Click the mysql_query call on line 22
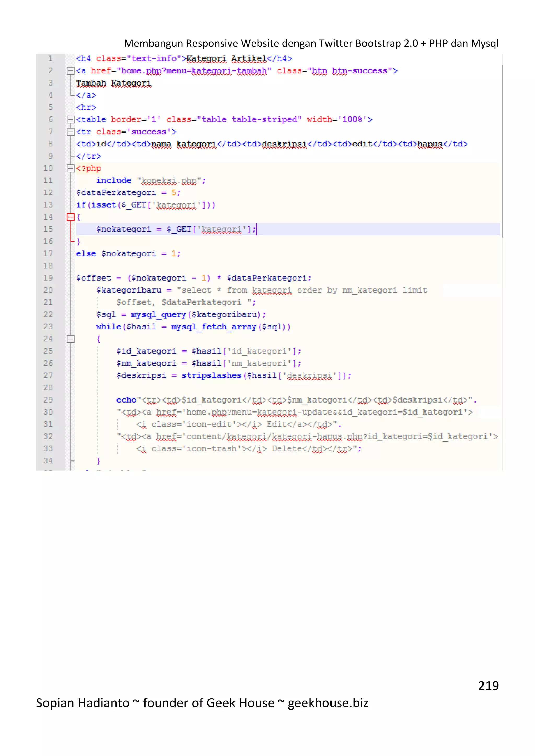This screenshot has width=535, height=756. [181, 315]
